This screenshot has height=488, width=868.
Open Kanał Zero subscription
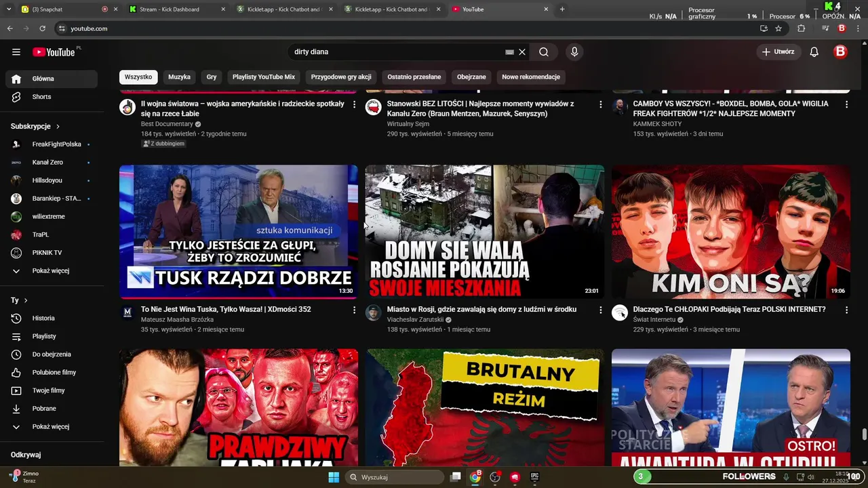52,162
